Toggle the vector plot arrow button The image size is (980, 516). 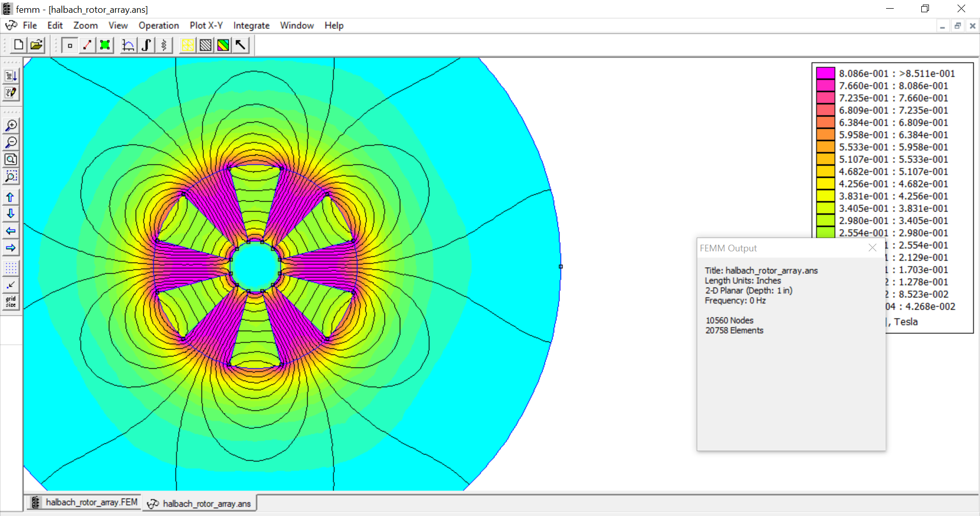(x=240, y=45)
